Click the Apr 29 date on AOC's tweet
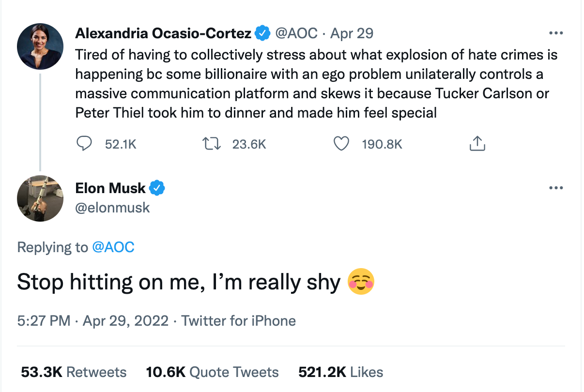 (x=352, y=33)
